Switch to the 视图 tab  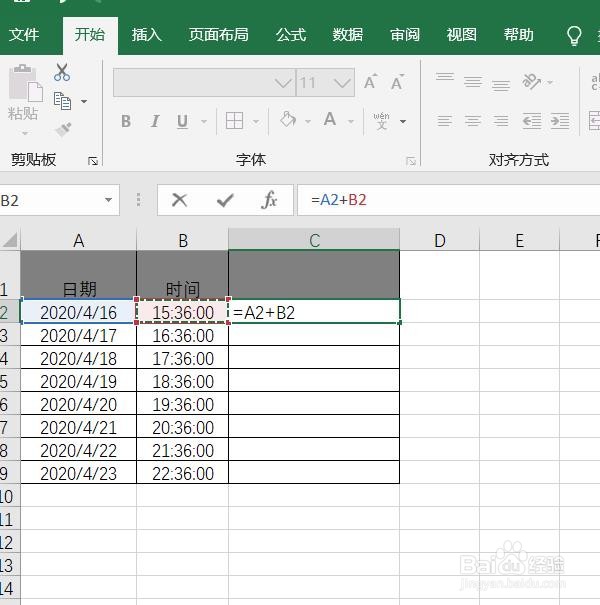click(x=461, y=35)
